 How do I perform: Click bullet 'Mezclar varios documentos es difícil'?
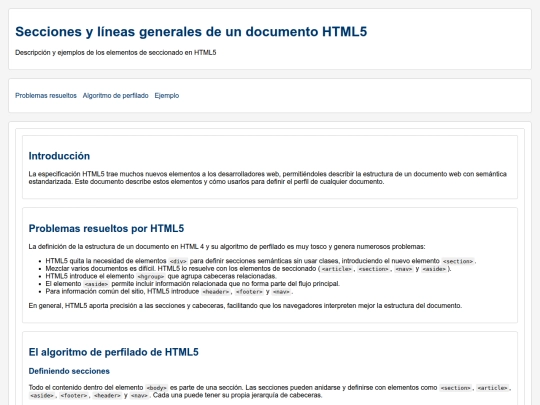[x=248, y=269]
